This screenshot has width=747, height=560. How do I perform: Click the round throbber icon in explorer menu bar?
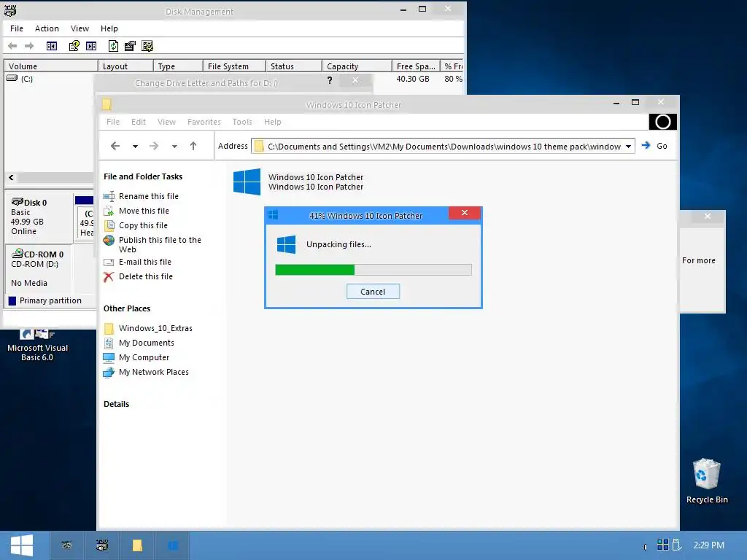[x=662, y=122]
